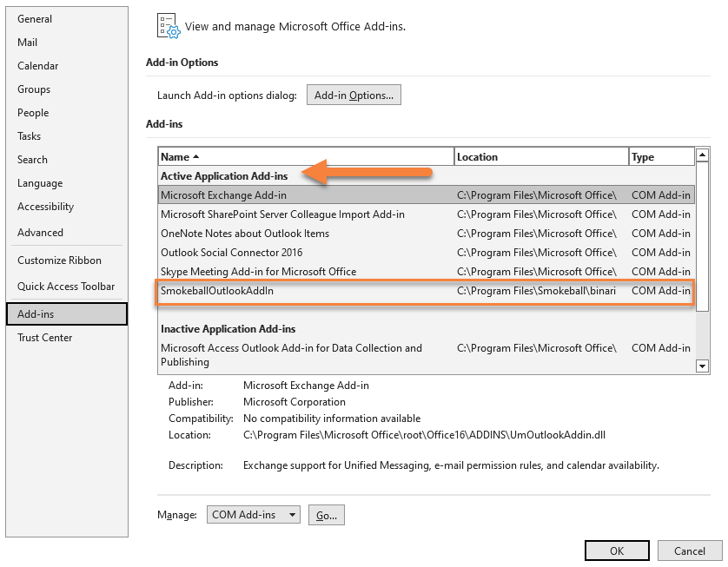The image size is (728, 567).
Task: Select the Add-ins category
Action: (x=67, y=314)
